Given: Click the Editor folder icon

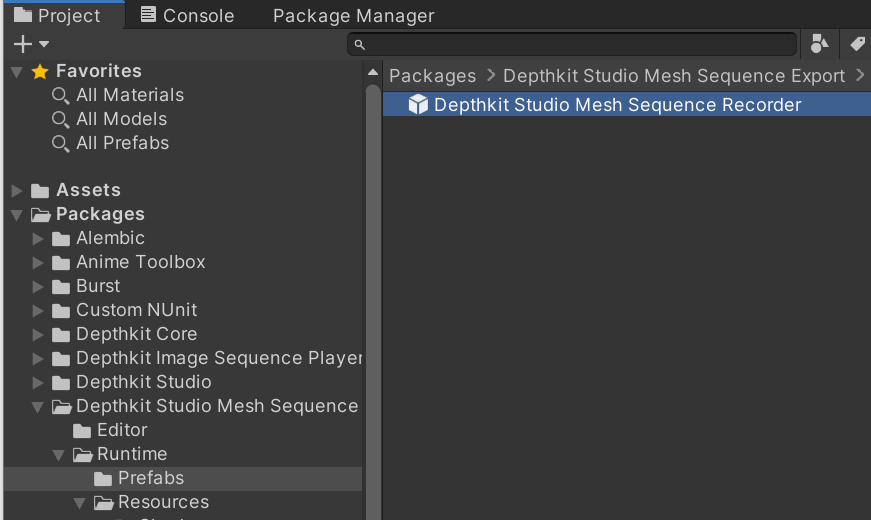Looking at the screenshot, I should point(82,430).
